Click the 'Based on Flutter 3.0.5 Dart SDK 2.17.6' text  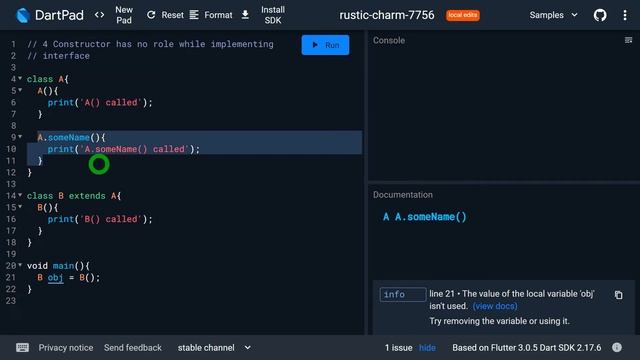(527, 348)
